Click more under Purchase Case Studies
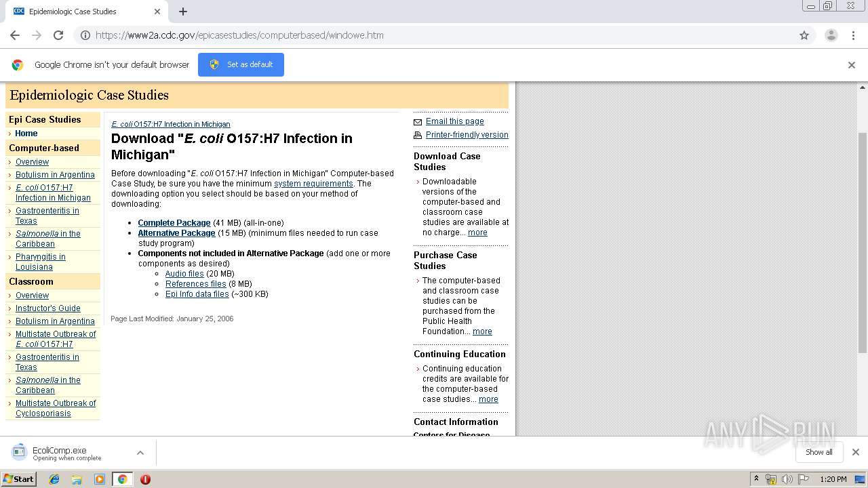Screen dimensions: 868x488 click(482, 331)
